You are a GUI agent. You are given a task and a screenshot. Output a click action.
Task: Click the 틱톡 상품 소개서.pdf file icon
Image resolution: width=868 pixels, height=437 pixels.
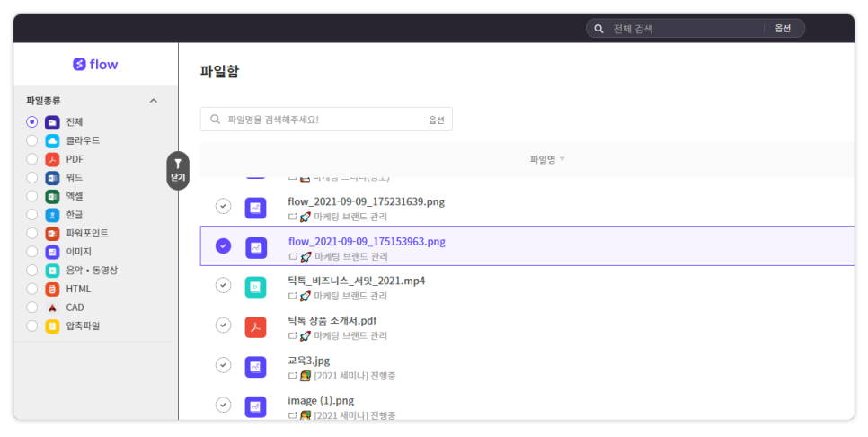(256, 326)
